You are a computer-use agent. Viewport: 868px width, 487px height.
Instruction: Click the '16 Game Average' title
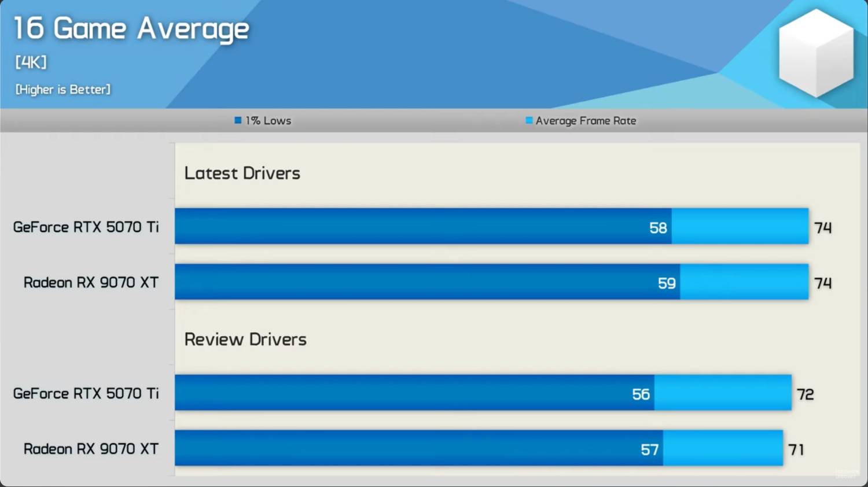[131, 29]
